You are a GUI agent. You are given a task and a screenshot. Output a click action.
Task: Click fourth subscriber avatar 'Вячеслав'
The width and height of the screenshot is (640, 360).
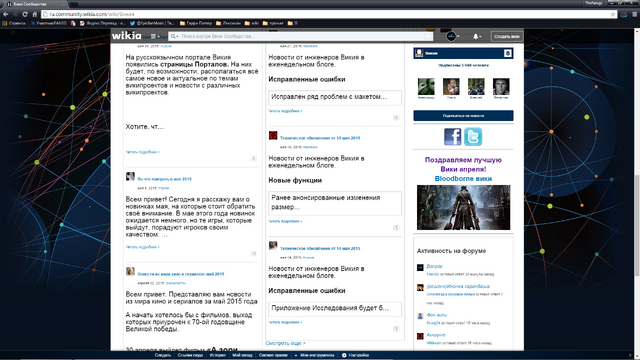pyautogui.click(x=501, y=87)
